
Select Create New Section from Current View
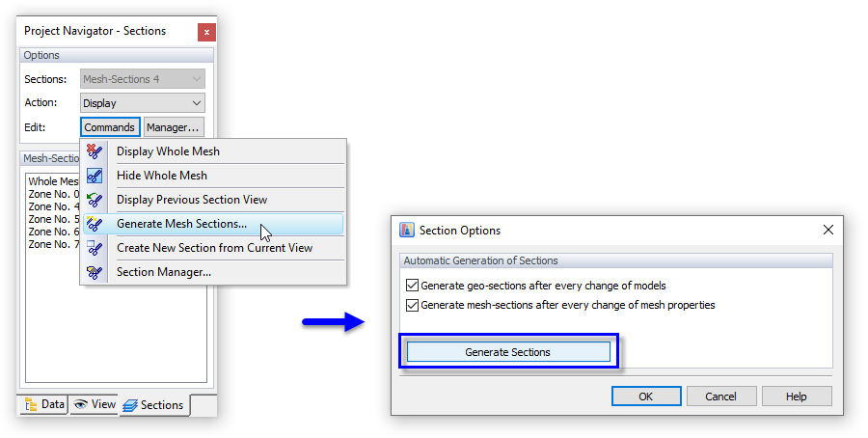214,248
